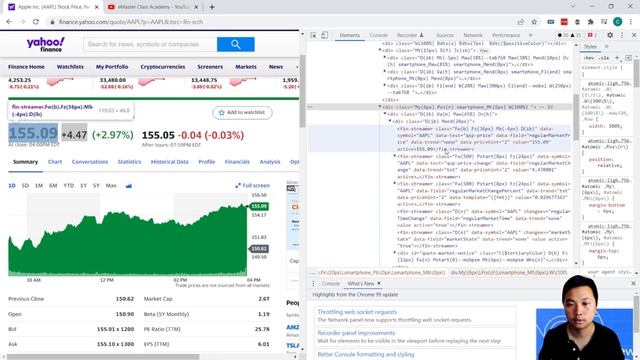Screen dimensions: 640x360
Task: Toggle the :hov element state button
Action: coord(589,58)
